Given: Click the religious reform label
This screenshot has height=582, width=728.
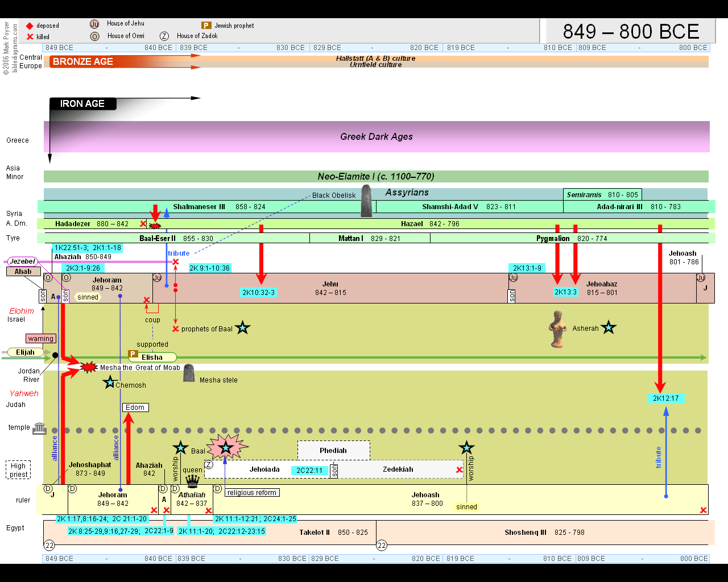Looking at the screenshot, I should 252,493.
